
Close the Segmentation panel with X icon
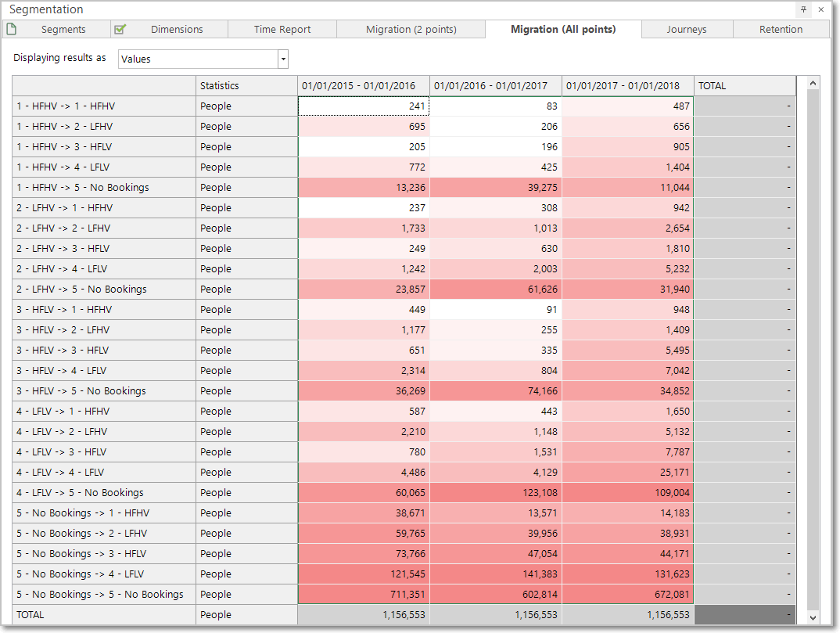[x=820, y=9]
